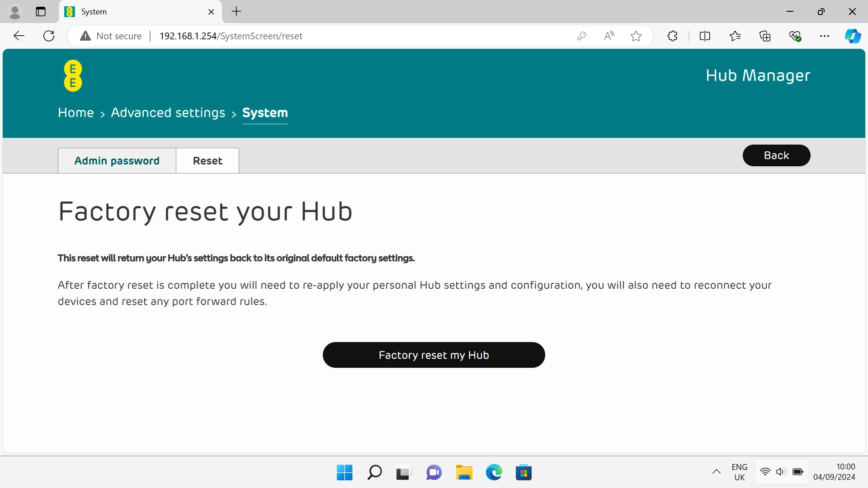Open the Collections panel
The image size is (868, 488).
765,36
